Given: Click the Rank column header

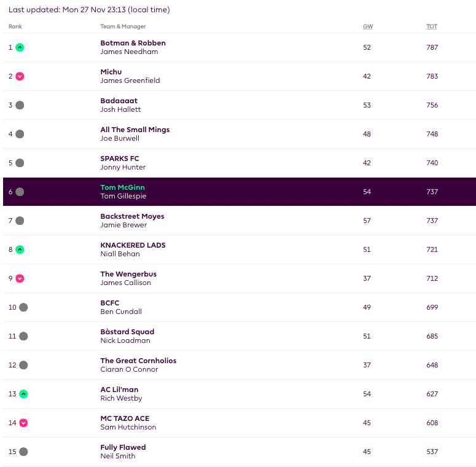Looking at the screenshot, I should (15, 26).
